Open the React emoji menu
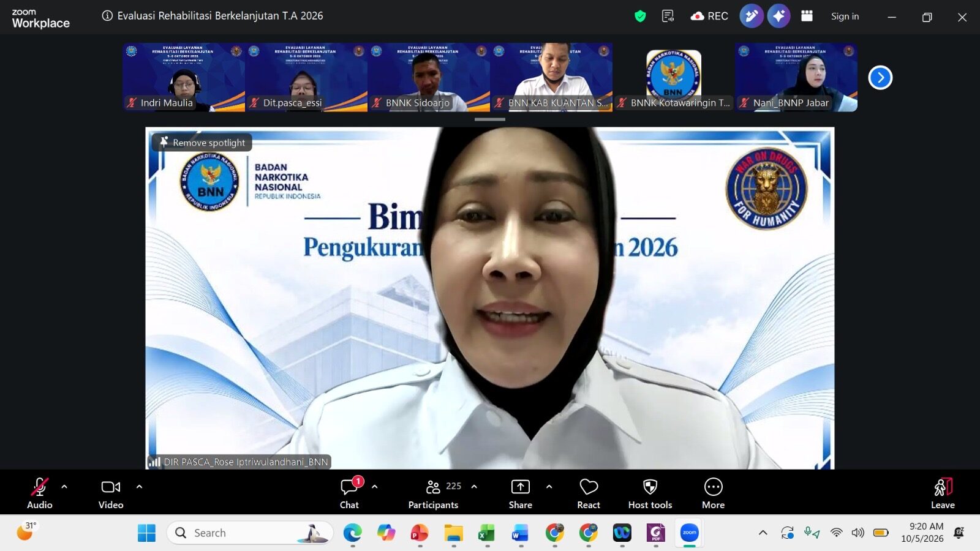The height and width of the screenshot is (551, 980). click(x=589, y=493)
